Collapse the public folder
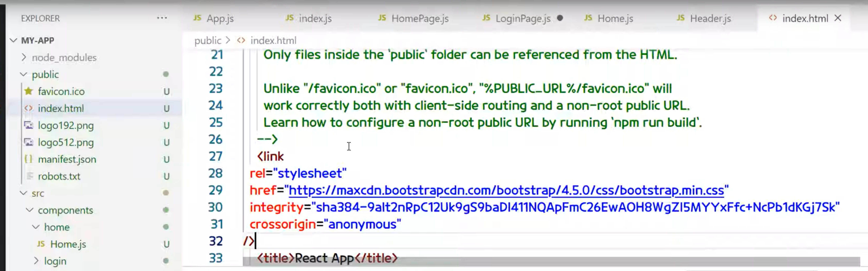Viewport: 868px width, 271px height. tap(24, 74)
